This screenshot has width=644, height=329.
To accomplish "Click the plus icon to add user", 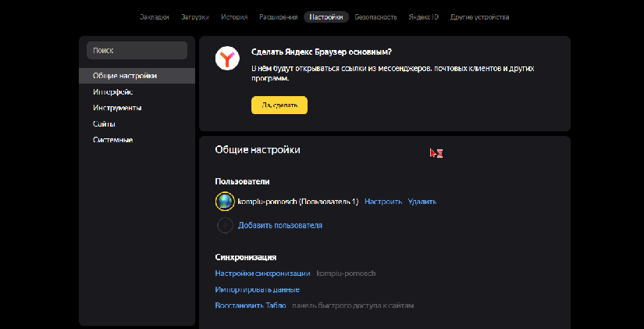I will coord(225,225).
